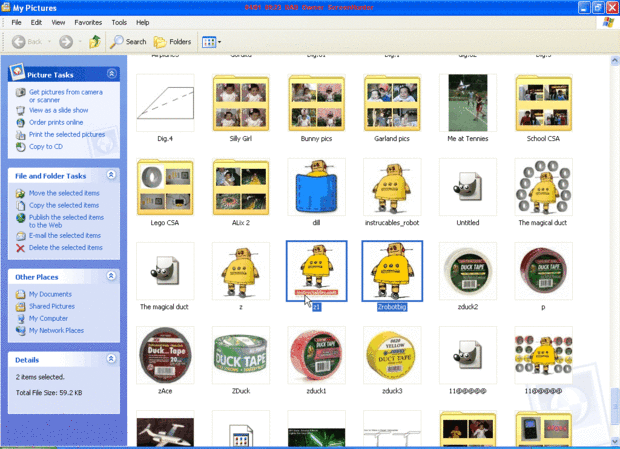This screenshot has width=620, height=449.
Task: Select the School CSA folder
Action: click(x=544, y=103)
